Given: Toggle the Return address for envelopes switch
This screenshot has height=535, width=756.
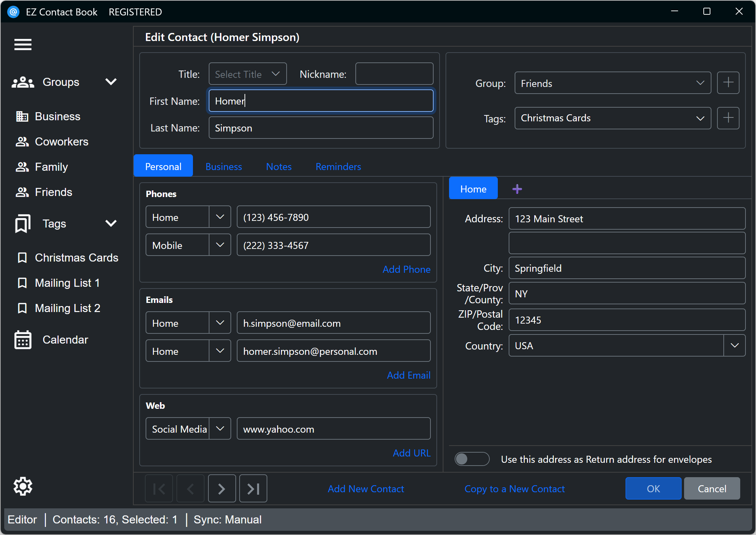Looking at the screenshot, I should (471, 459).
